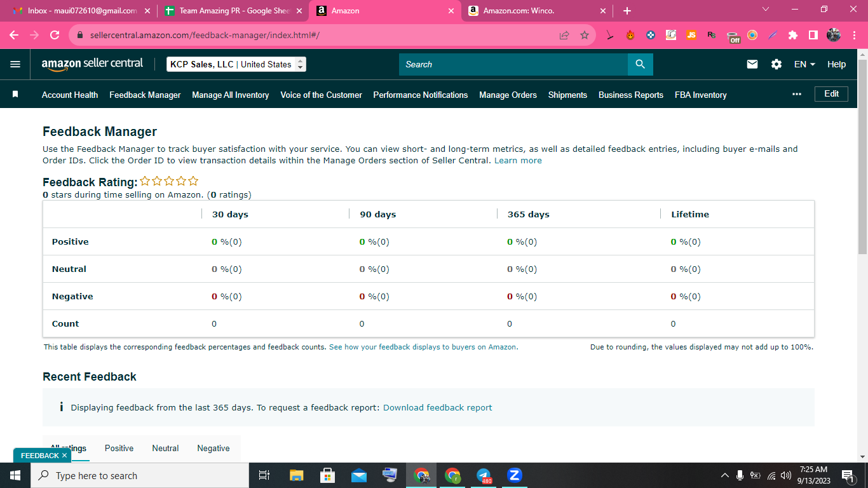Click the flame face extension icon
Viewport: 868px width, 488px height.
630,36
